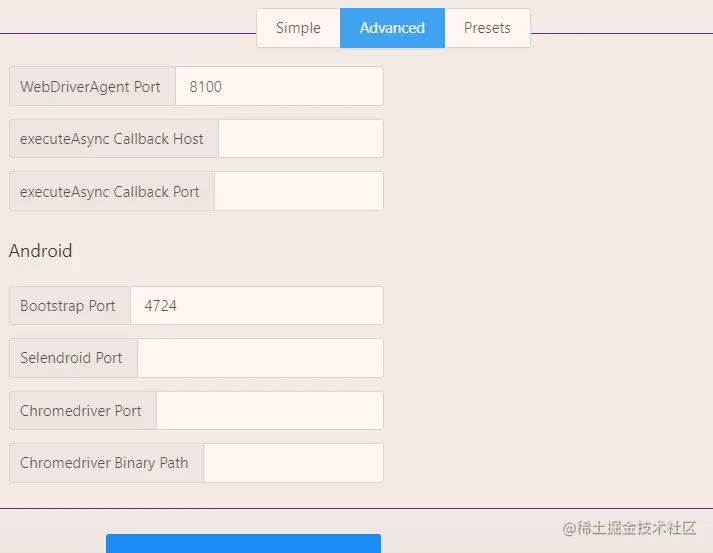713x553 pixels.
Task: Click the Chromedriver Binary Path label
Action: pos(106,463)
